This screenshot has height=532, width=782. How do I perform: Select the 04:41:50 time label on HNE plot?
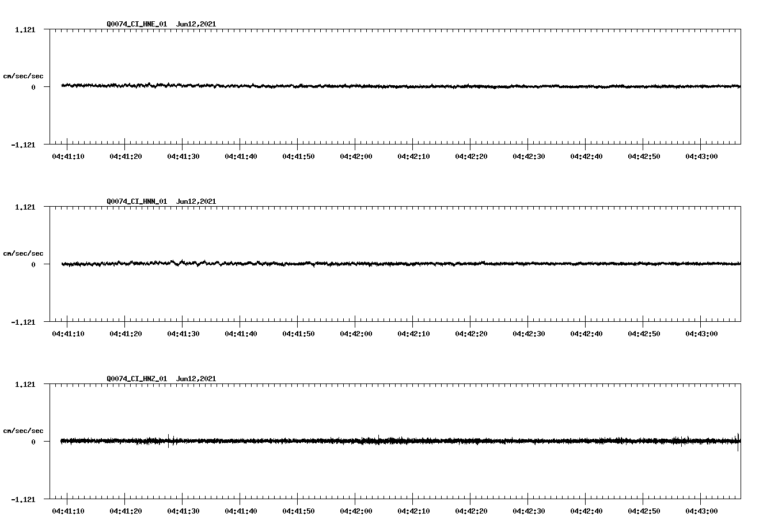click(x=298, y=157)
